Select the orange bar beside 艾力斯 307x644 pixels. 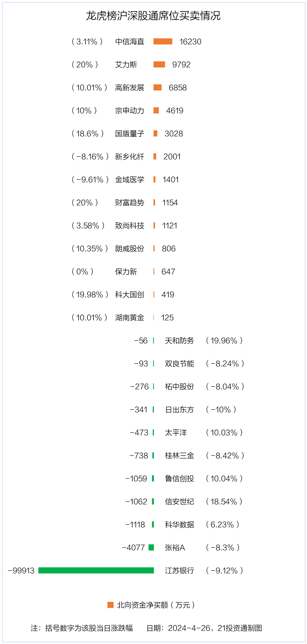coord(159,64)
